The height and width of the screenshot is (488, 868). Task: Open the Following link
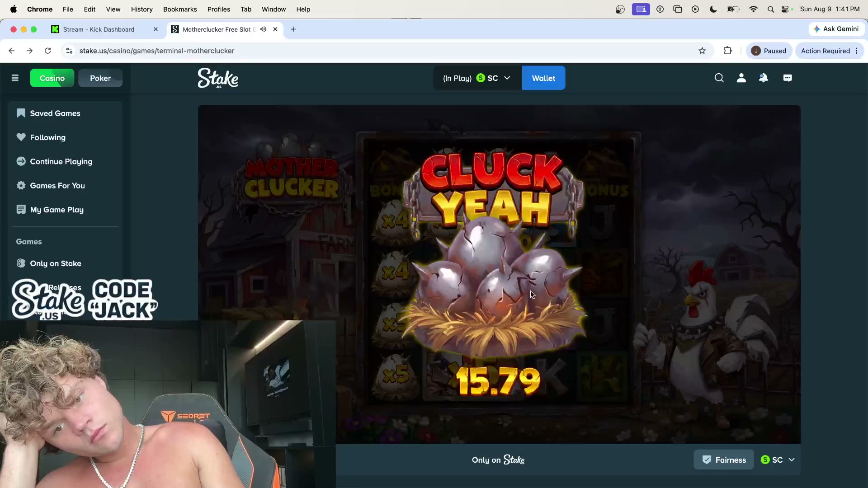[x=48, y=137]
